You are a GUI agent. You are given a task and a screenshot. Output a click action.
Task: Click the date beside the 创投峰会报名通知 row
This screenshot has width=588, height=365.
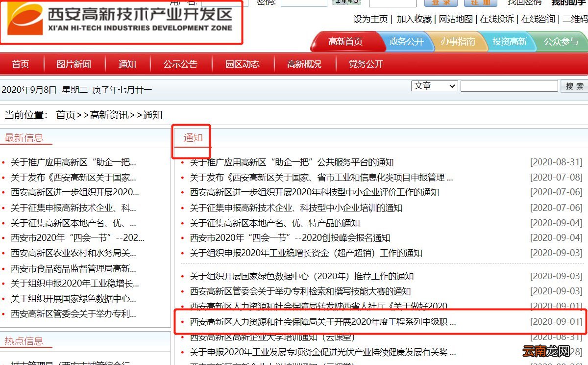[556, 238]
